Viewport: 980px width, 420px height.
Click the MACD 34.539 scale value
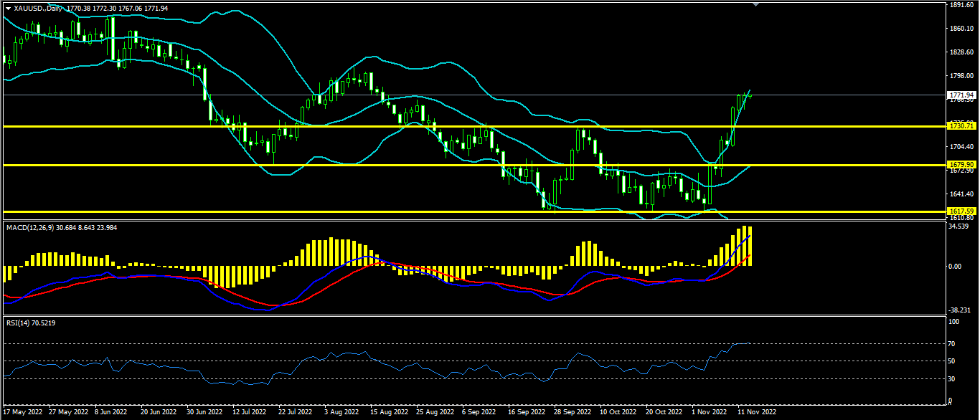tap(959, 226)
